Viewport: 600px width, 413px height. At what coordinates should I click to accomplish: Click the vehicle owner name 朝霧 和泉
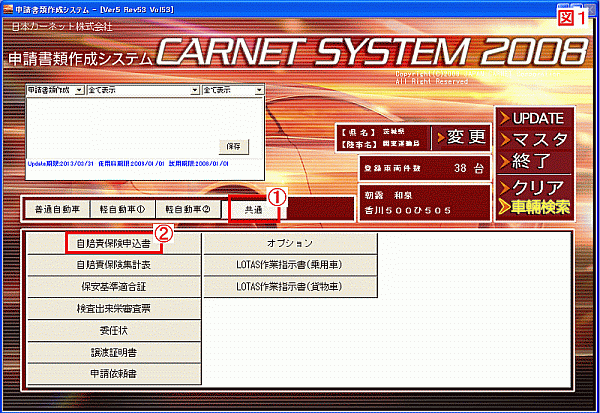[x=388, y=196]
